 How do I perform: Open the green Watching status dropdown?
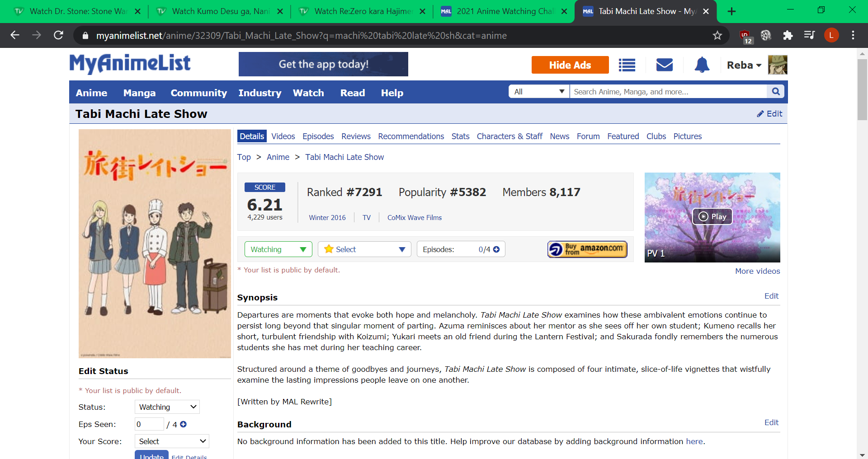(278, 249)
